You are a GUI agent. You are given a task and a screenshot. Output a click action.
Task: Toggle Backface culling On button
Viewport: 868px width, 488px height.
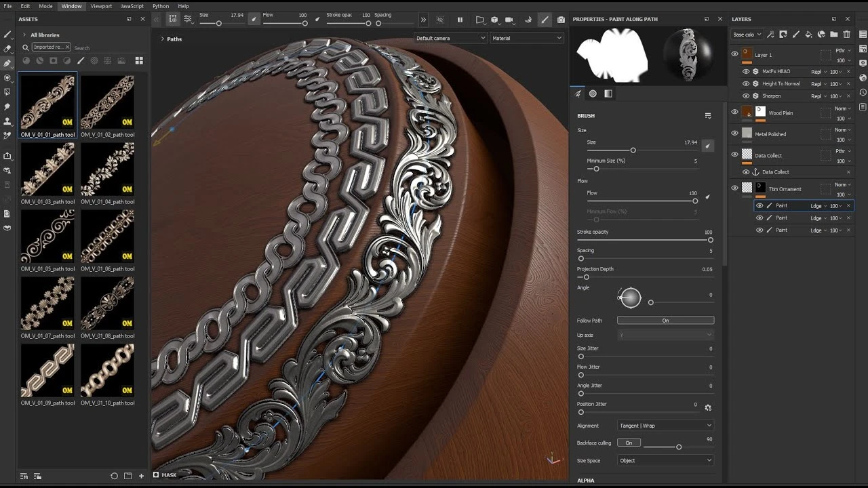(x=629, y=443)
